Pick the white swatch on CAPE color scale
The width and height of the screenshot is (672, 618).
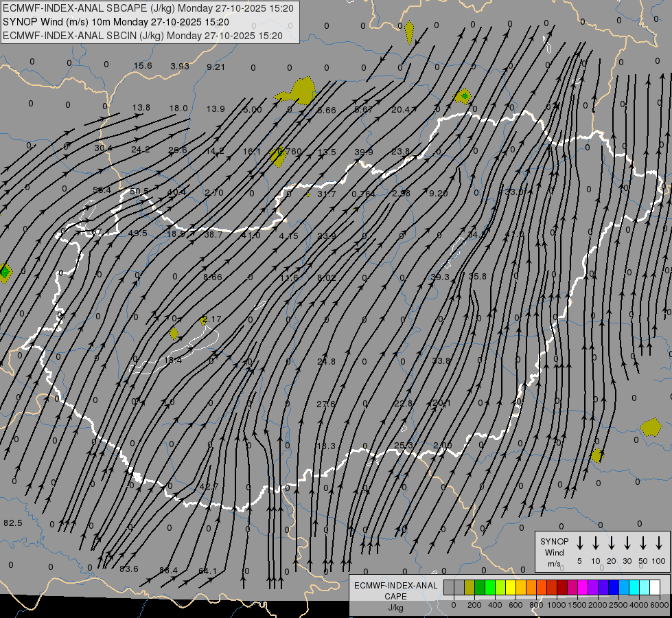[655, 588]
